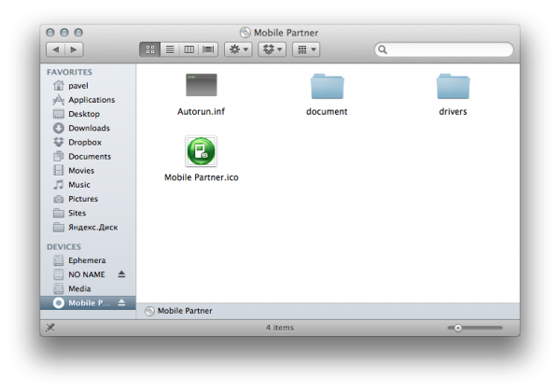
Task: Minimize the Mobile Partner window
Action: [64, 33]
